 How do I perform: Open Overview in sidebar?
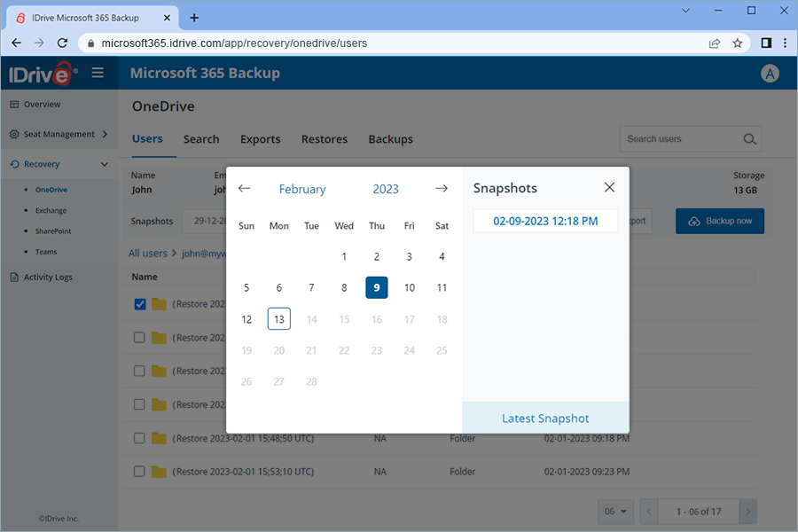tap(43, 105)
